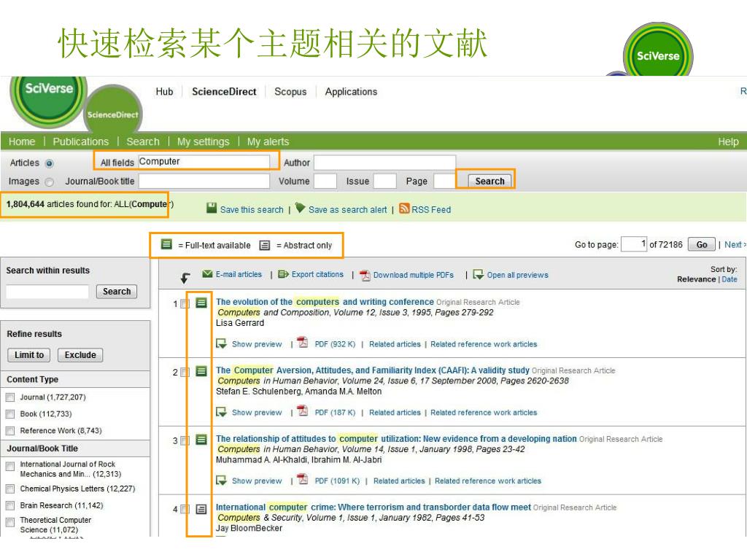Click the Save as search alert icon
747x560 pixels.
(300, 208)
